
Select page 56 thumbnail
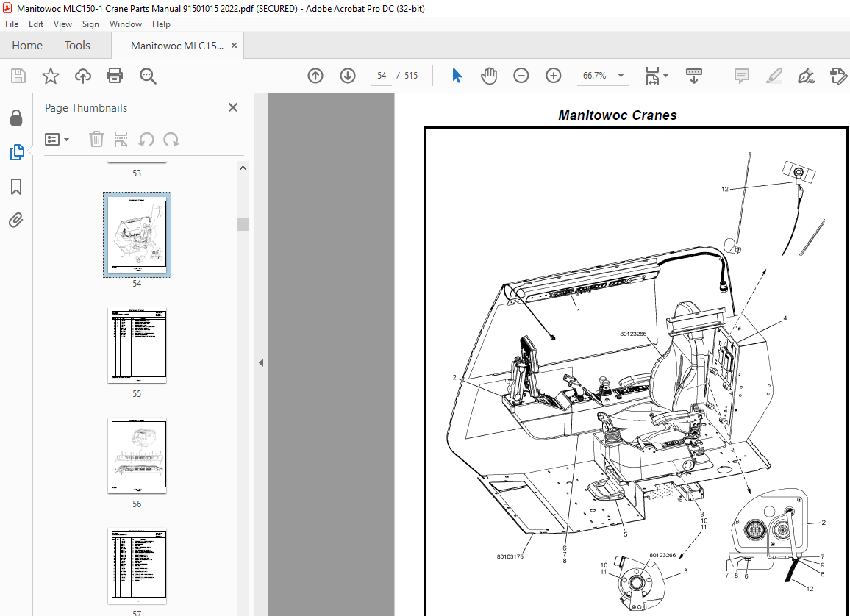tap(137, 456)
